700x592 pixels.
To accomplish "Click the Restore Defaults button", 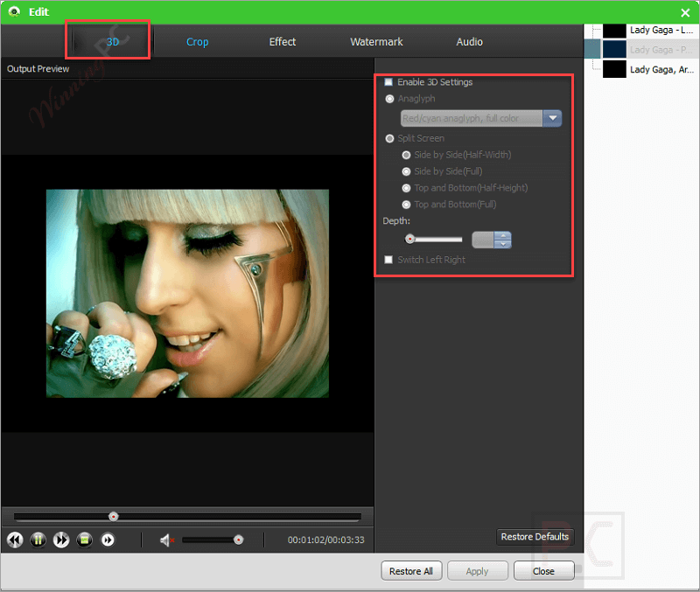I will pyautogui.click(x=535, y=537).
